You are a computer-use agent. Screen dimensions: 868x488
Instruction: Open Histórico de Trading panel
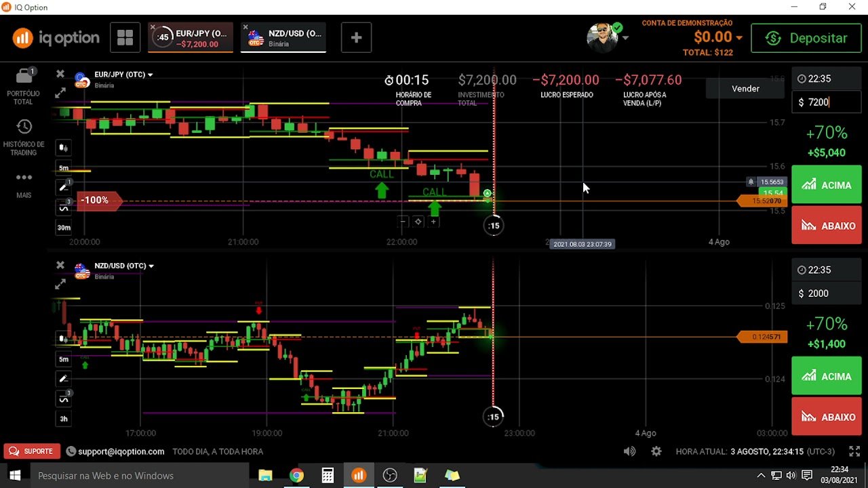[24, 138]
